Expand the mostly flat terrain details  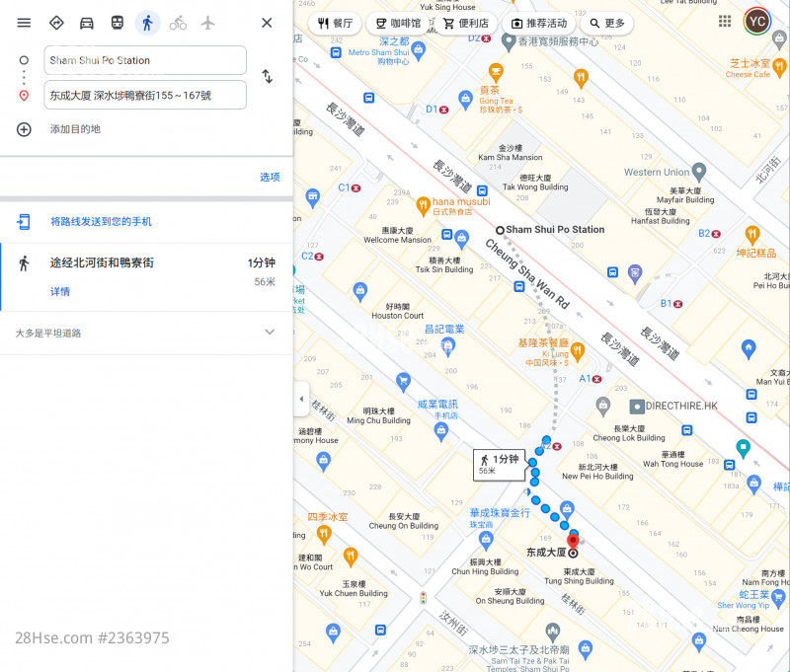(269, 333)
